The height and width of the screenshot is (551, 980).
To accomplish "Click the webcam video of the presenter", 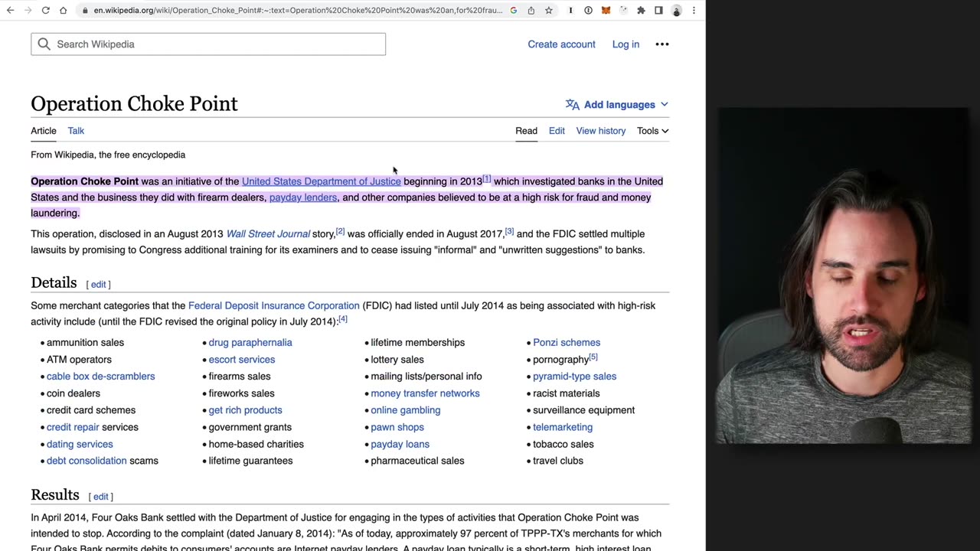I will 843,275.
